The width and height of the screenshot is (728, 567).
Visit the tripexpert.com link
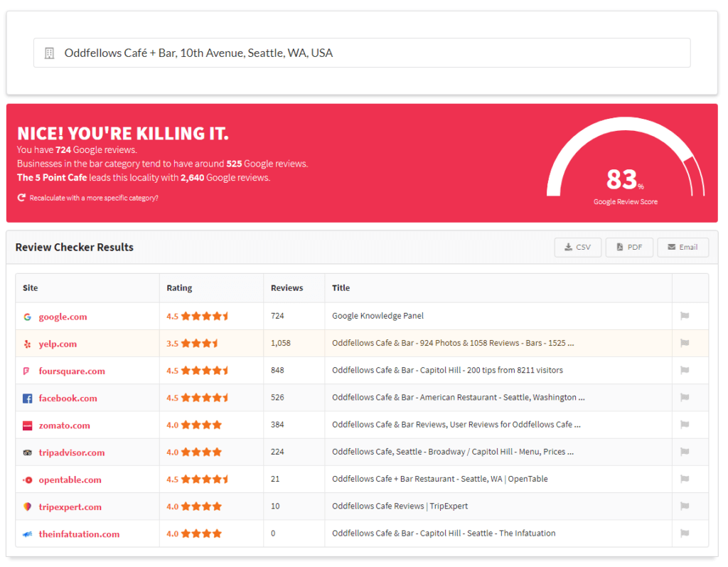pos(70,507)
